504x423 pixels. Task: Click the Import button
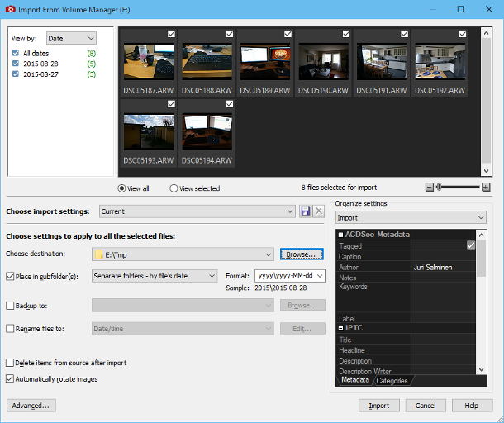(379, 406)
